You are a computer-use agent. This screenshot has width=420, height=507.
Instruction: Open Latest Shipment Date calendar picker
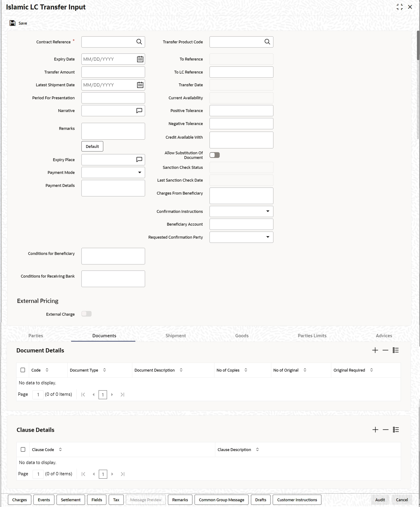click(x=140, y=85)
